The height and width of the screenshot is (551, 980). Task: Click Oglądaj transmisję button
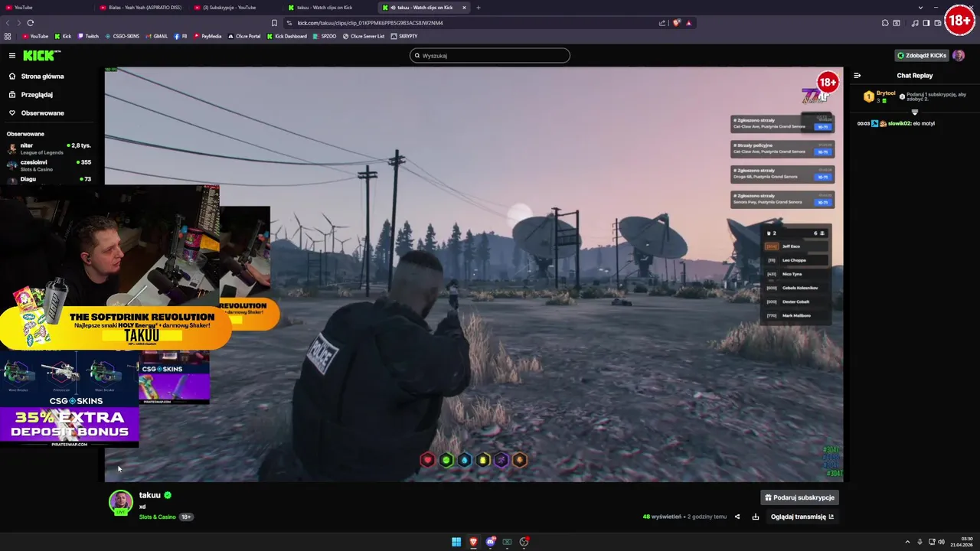tap(802, 517)
